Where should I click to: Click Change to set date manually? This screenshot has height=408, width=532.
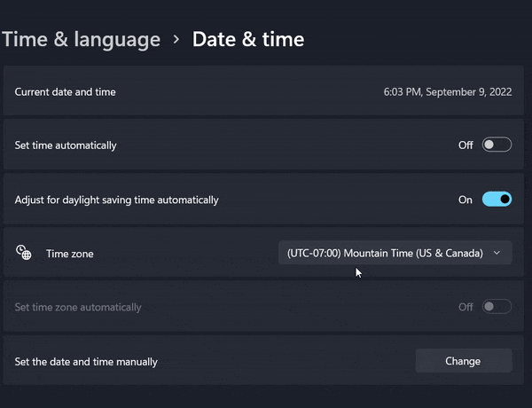(464, 361)
